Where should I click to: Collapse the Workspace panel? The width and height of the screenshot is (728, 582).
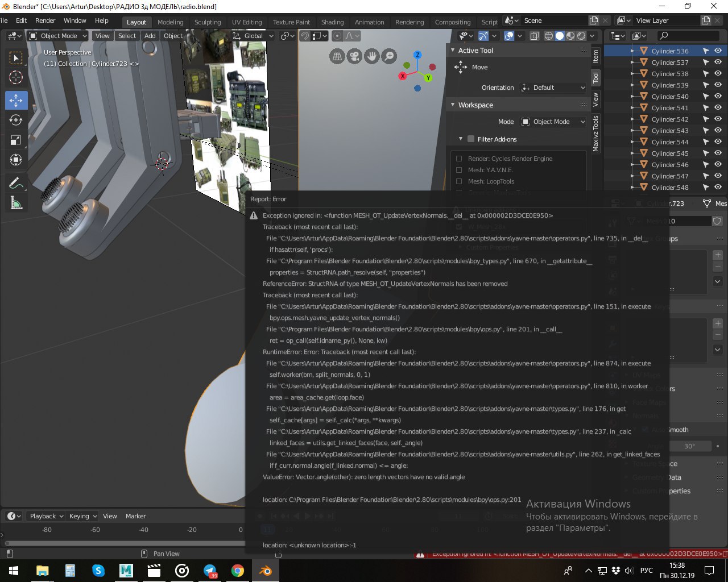453,105
